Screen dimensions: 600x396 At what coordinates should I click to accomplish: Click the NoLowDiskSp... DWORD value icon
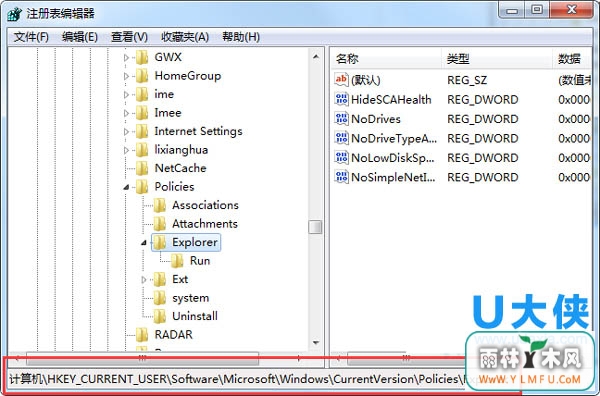(x=341, y=157)
